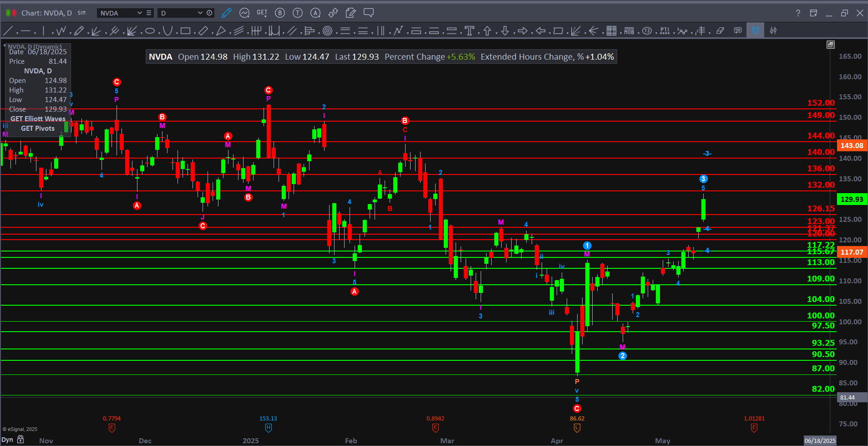Expand the NVDA symbol dropdown
The width and height of the screenshot is (868, 446).
(139, 13)
